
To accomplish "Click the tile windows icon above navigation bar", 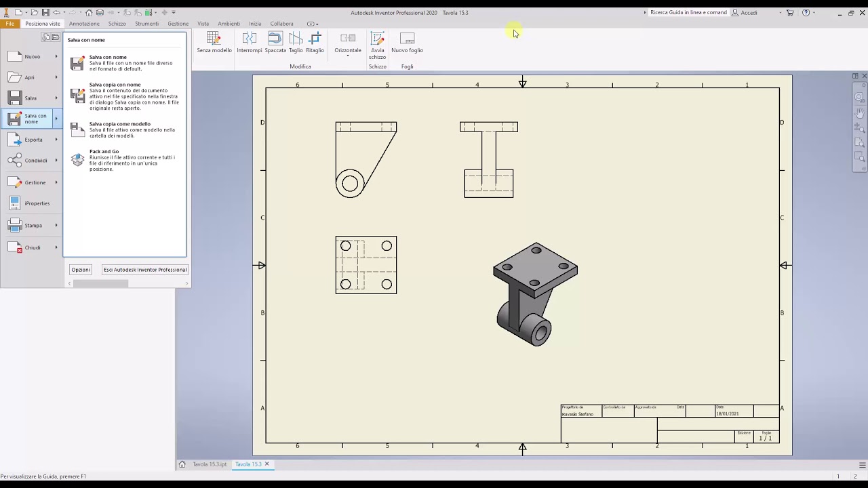I will tap(855, 76).
